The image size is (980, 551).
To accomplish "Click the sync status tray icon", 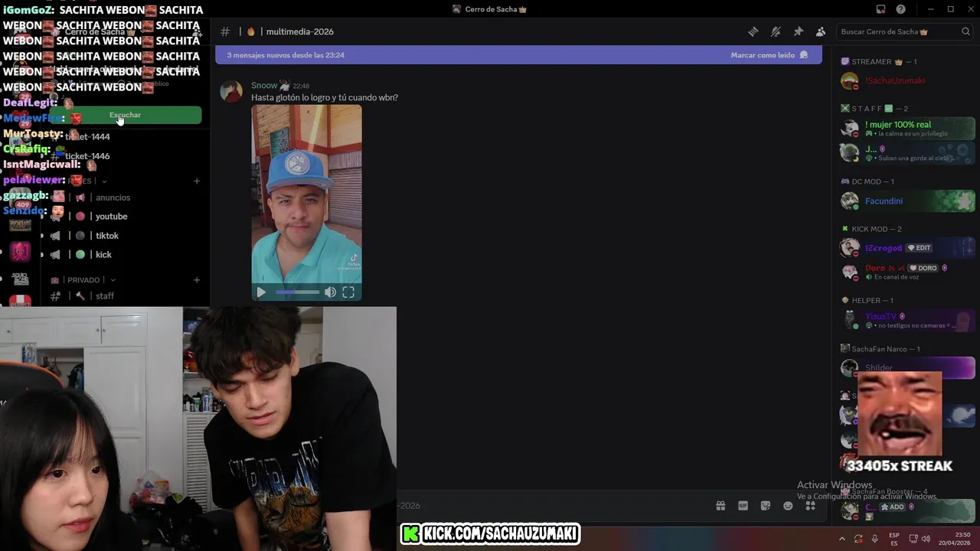I will click(858, 539).
